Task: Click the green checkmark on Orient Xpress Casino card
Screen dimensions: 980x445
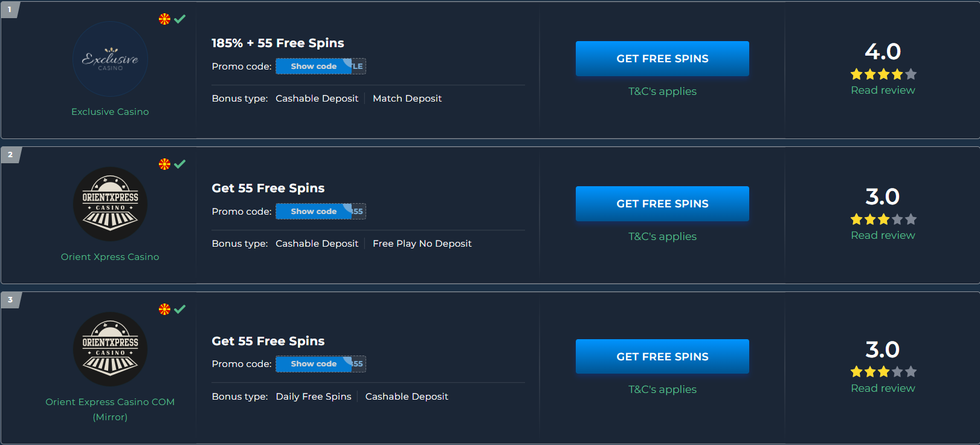Action: point(179,164)
